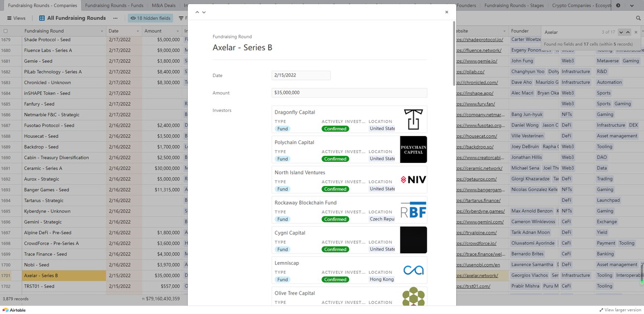Screen dimensions: 644x314
Task: Click the Amount field showing $35,000,000
Action: (x=349, y=93)
